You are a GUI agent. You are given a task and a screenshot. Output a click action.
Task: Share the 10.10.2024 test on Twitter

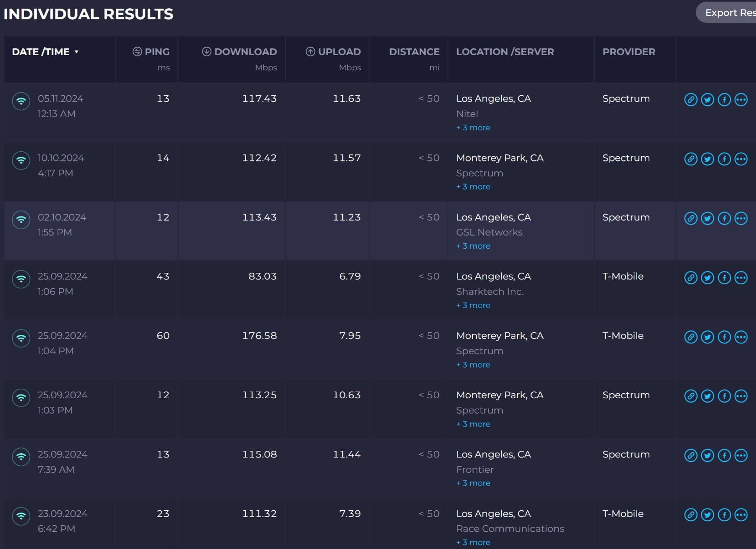(x=708, y=159)
